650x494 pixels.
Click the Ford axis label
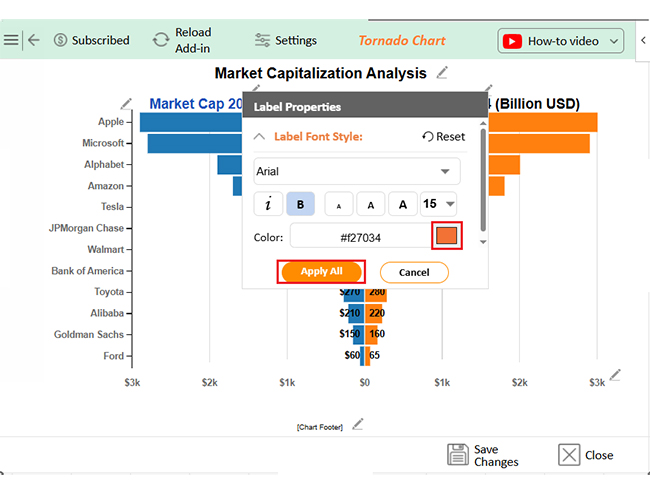(x=114, y=356)
